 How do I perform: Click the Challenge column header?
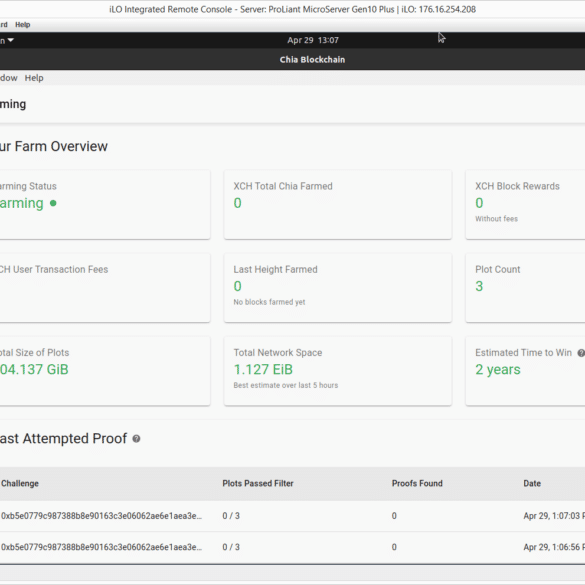(20, 484)
